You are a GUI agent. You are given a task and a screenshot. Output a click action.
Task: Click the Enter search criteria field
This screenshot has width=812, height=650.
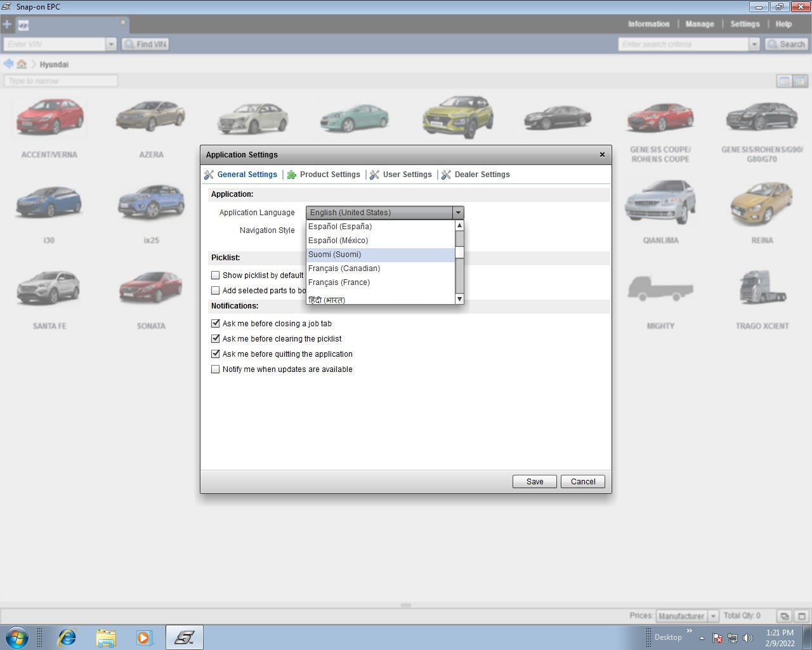(x=684, y=44)
